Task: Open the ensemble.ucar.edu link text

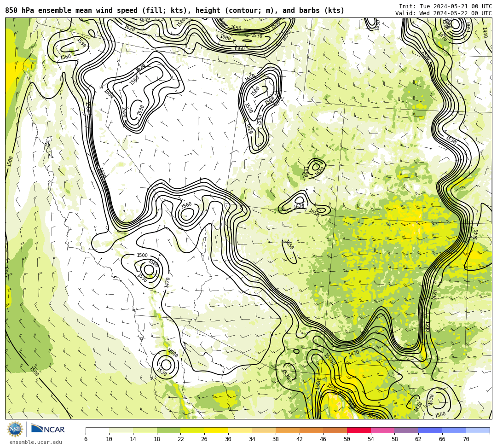Action: [36, 442]
